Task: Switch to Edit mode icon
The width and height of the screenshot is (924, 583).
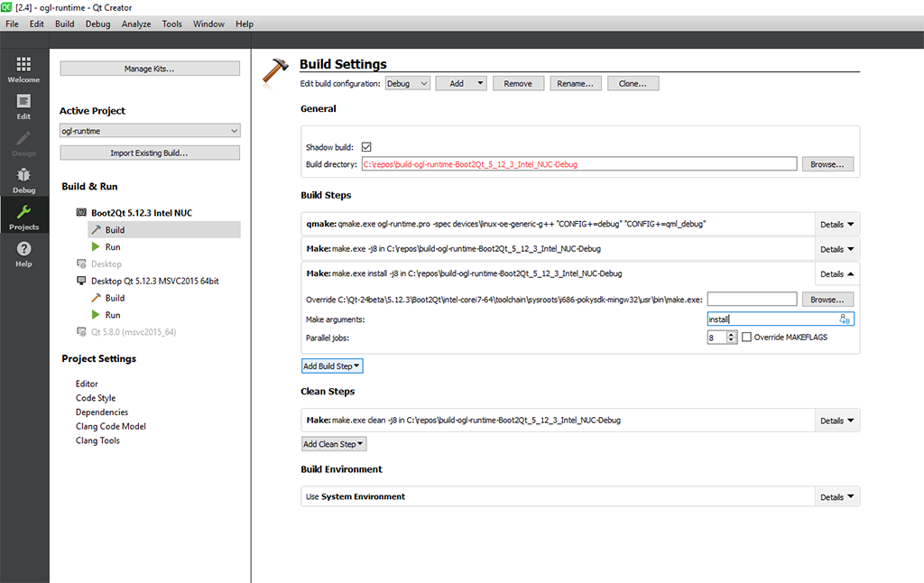Action: point(23,106)
